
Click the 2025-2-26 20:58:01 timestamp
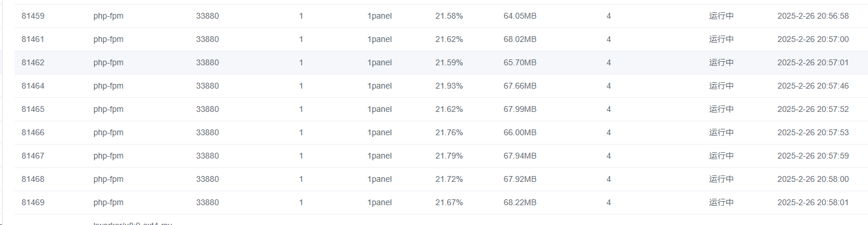click(813, 202)
